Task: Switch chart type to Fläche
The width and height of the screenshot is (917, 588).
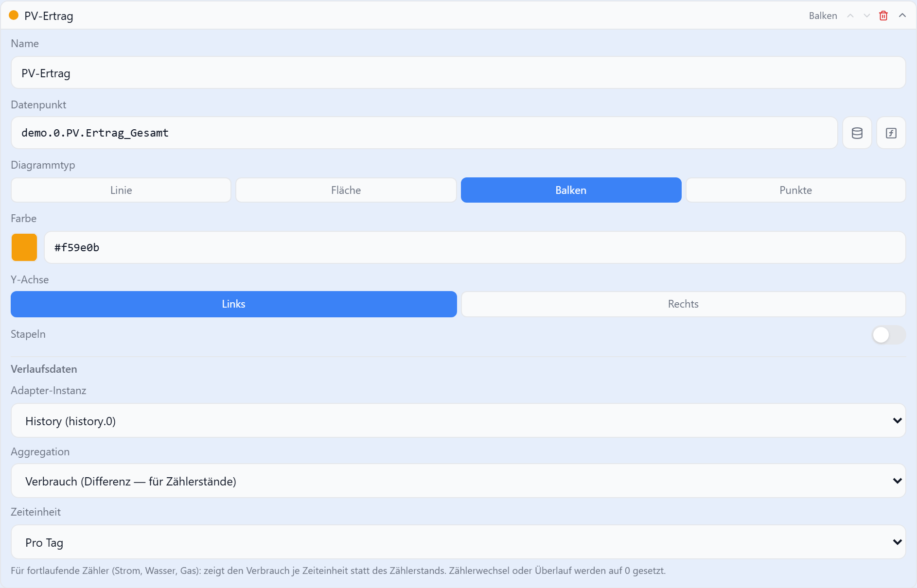Action: (346, 190)
